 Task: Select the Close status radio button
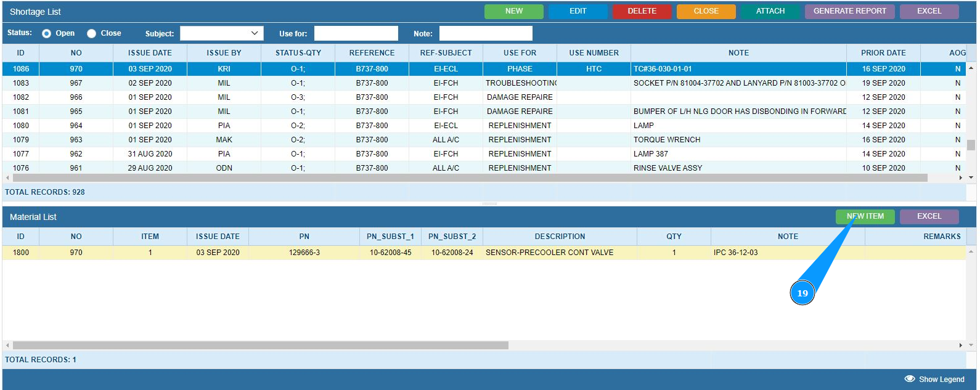coord(91,33)
